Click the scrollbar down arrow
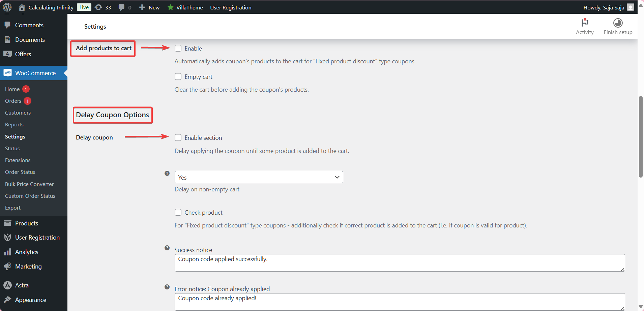 pyautogui.click(x=641, y=307)
